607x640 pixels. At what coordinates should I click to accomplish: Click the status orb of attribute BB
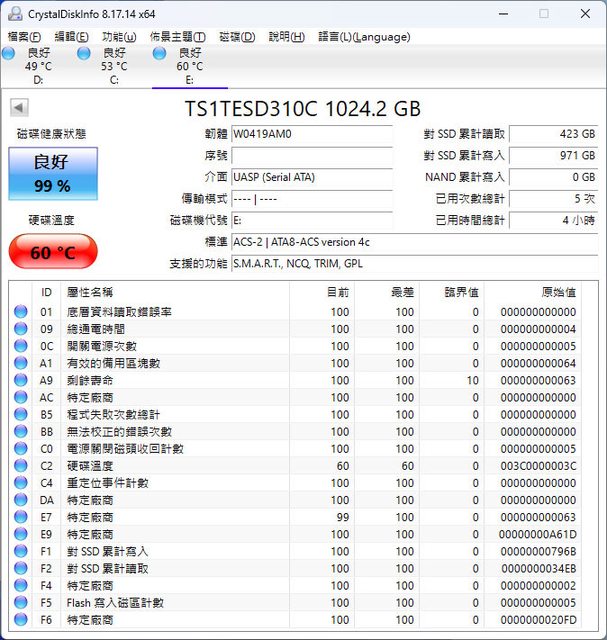[21, 432]
